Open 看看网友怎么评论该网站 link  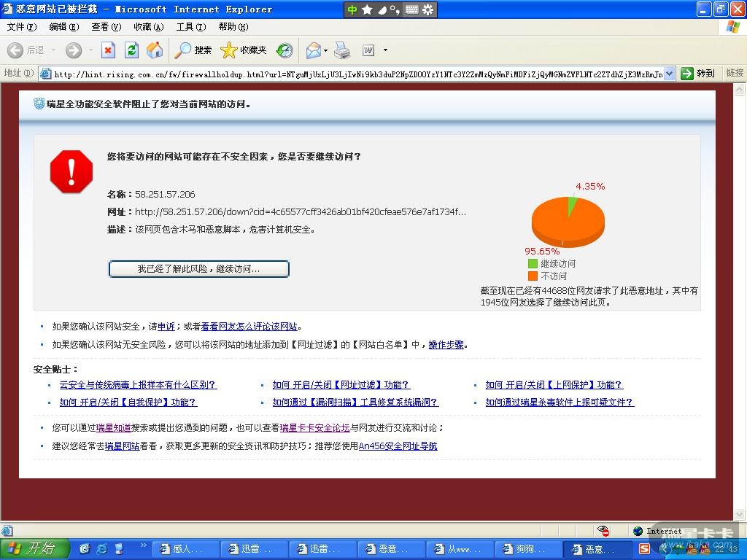249,327
